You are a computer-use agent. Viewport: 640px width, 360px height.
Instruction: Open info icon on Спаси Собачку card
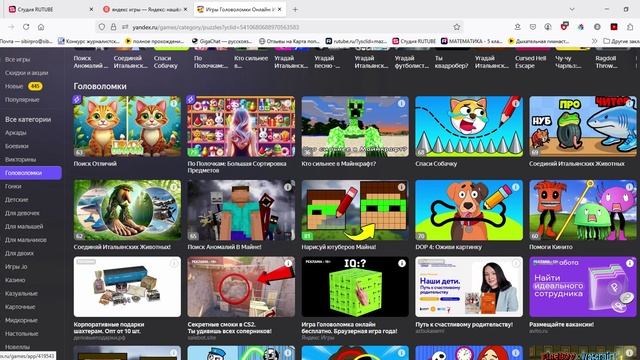pyautogui.click(x=516, y=104)
